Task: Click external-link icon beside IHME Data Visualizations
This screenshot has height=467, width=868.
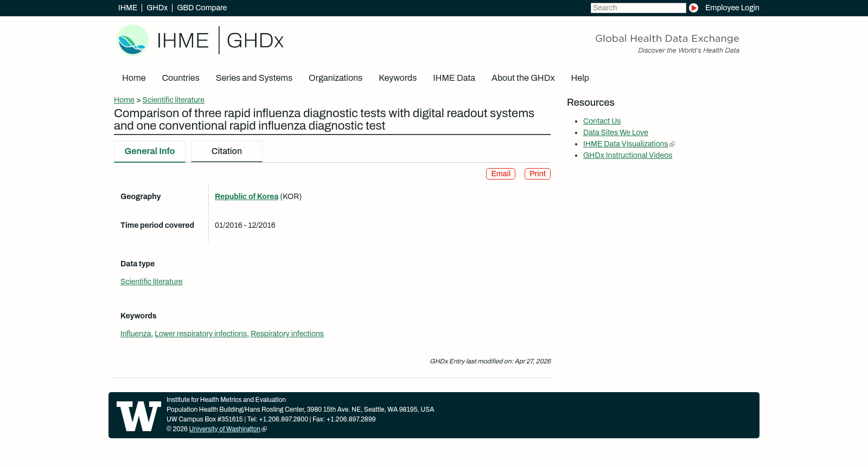Action: (672, 144)
